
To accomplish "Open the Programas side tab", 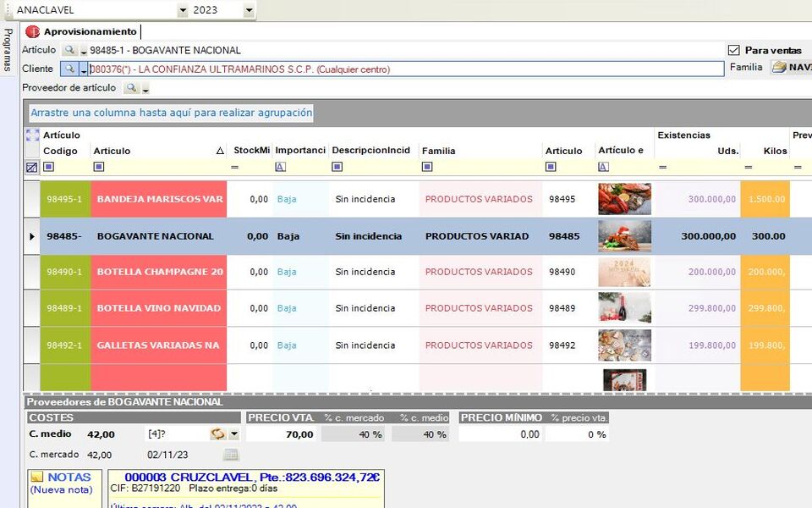I will (x=8, y=51).
